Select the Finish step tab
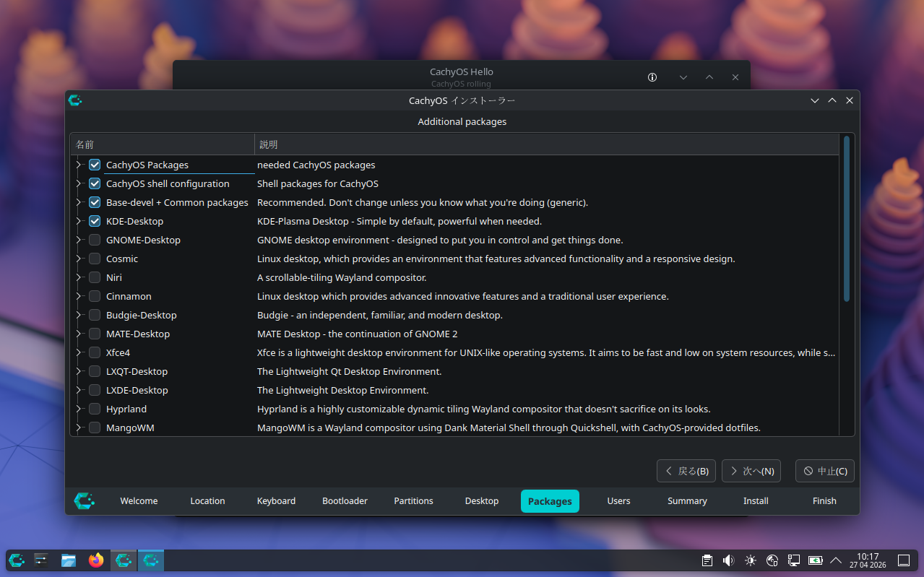The width and height of the screenshot is (924, 577). click(824, 500)
